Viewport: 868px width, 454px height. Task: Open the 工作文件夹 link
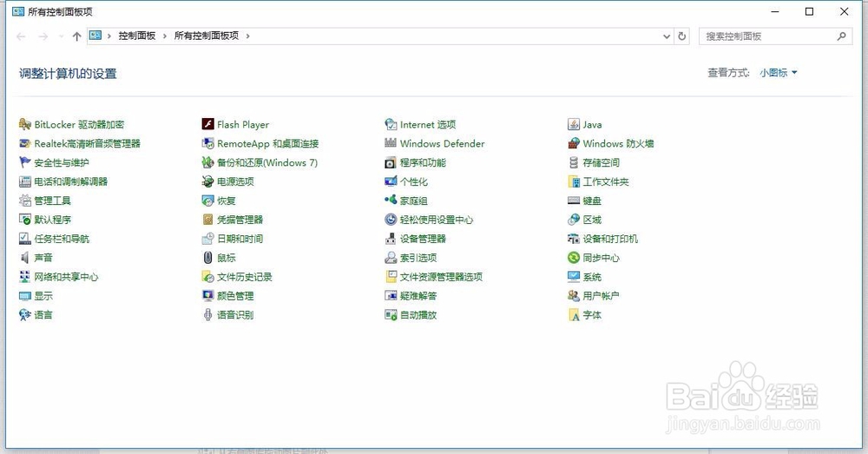[606, 181]
